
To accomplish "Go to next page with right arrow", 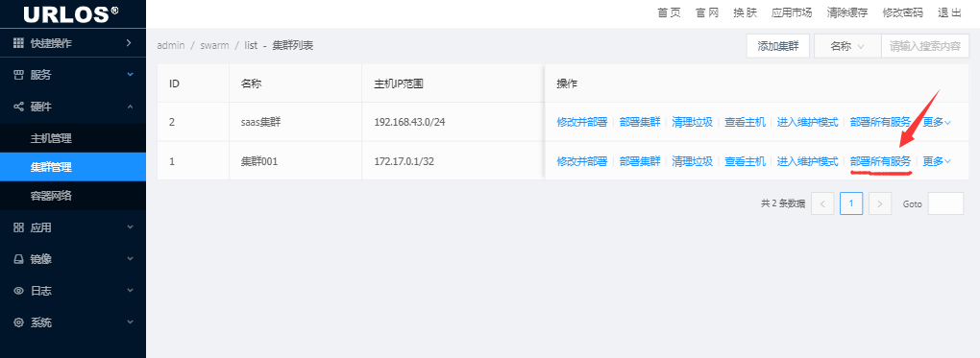I will tap(880, 203).
